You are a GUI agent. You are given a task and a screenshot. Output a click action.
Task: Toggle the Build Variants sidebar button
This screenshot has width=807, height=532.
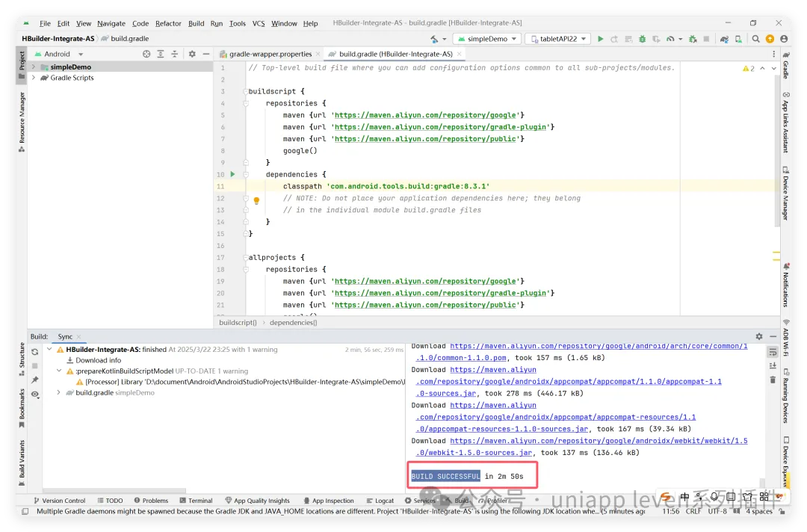(x=22, y=463)
